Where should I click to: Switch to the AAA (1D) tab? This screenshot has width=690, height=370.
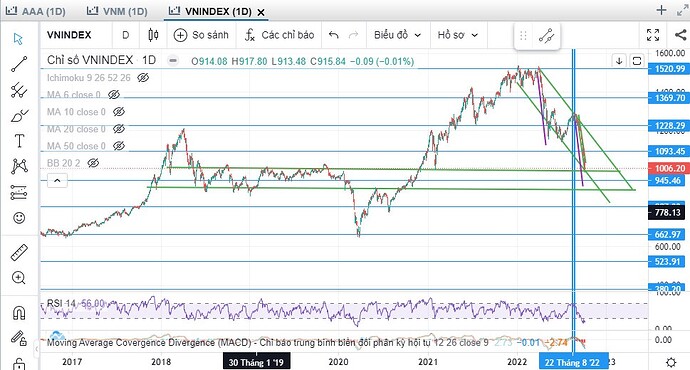click(x=36, y=11)
